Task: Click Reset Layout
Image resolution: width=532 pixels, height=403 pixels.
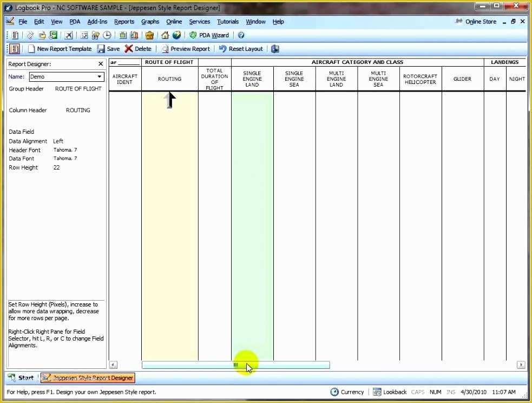Action: pos(241,49)
